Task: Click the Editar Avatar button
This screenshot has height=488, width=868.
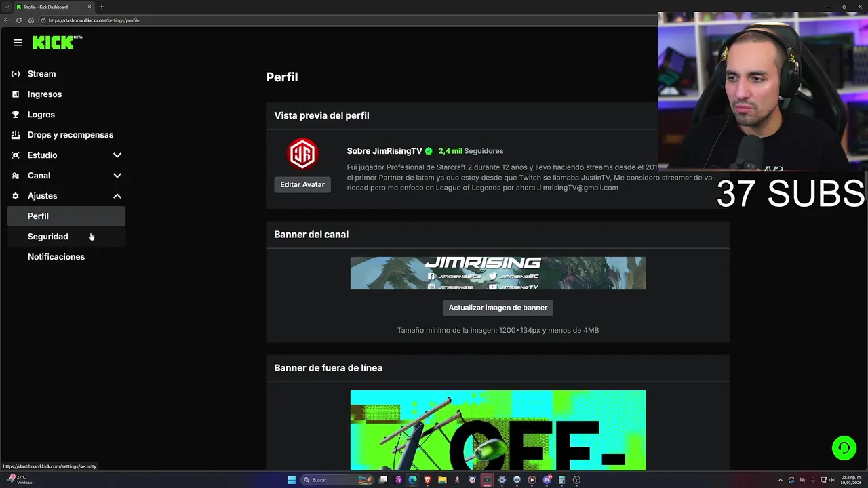Action: [x=302, y=184]
